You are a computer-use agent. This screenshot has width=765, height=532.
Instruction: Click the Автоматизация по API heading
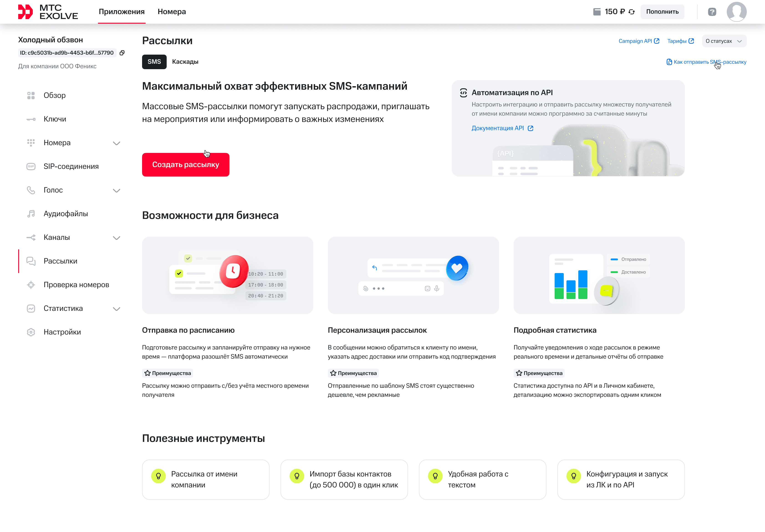click(x=512, y=93)
